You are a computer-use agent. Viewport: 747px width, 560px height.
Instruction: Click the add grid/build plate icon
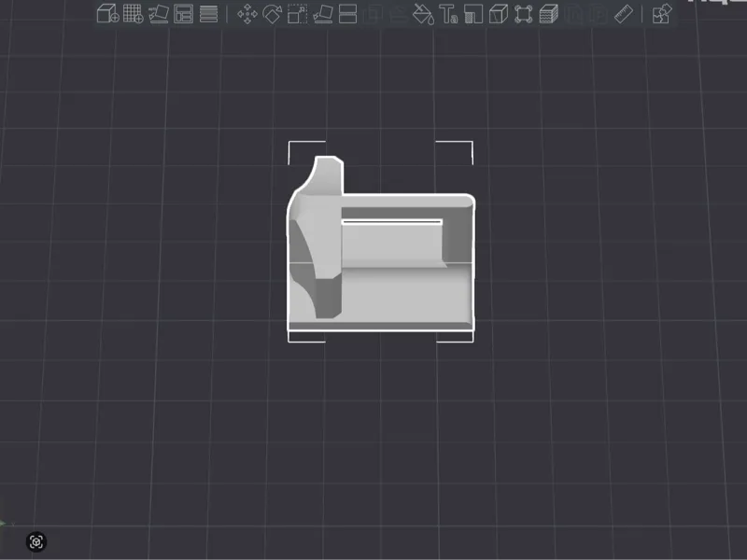click(133, 14)
